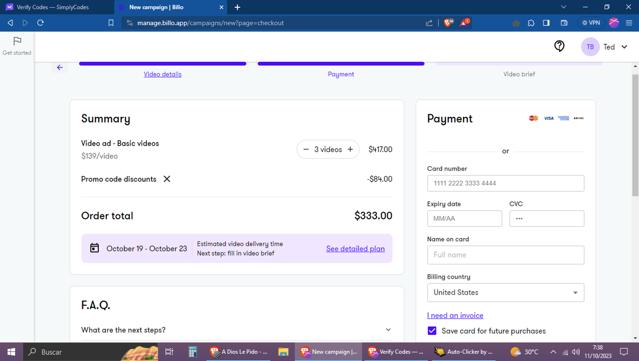Open a new browser tab

[237, 7]
